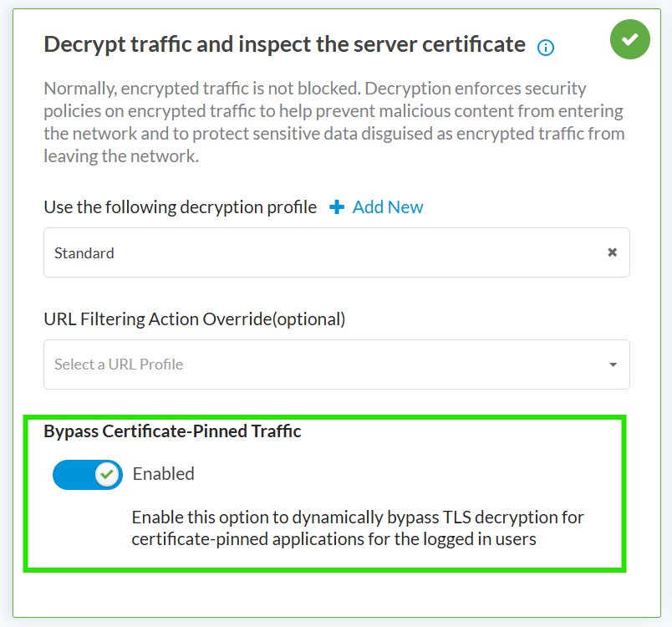Click the green checkmark status circle
The width and height of the screenshot is (672, 627).
pos(630,39)
